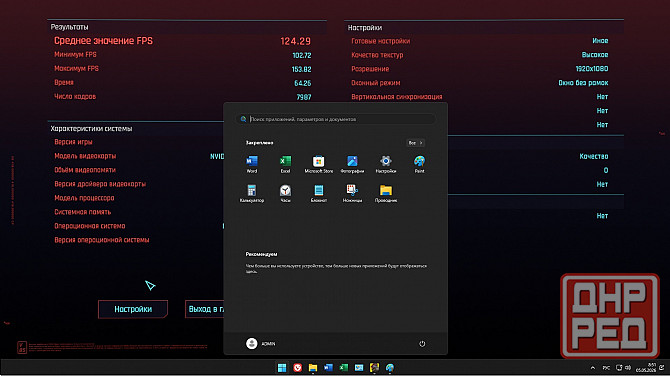Click the Среднее значение FPS label
The height and width of the screenshot is (376, 670).
click(103, 41)
